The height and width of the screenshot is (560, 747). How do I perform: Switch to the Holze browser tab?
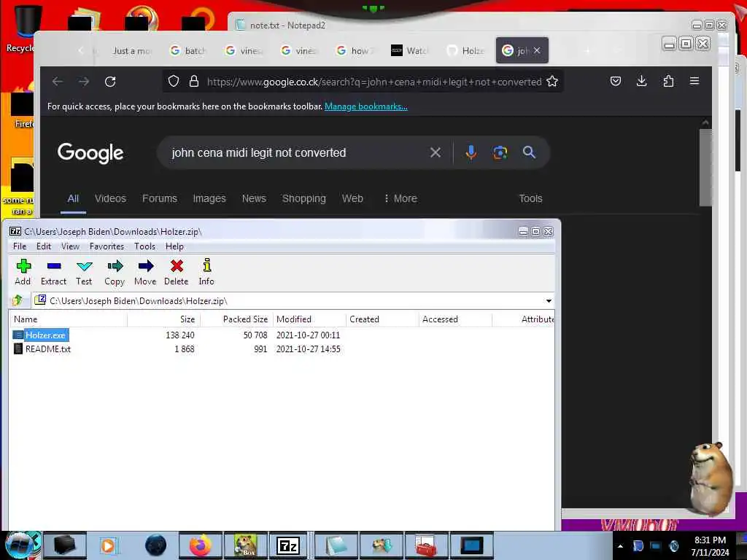(465, 50)
